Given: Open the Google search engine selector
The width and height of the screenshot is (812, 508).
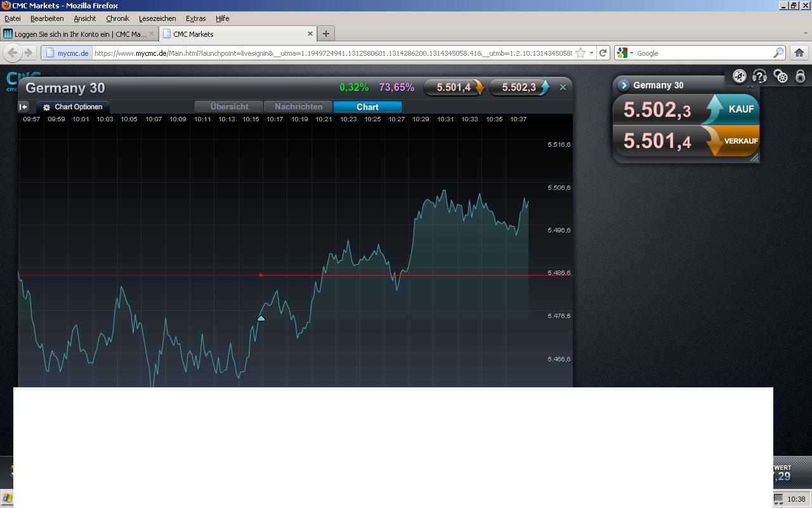Looking at the screenshot, I should (x=625, y=53).
